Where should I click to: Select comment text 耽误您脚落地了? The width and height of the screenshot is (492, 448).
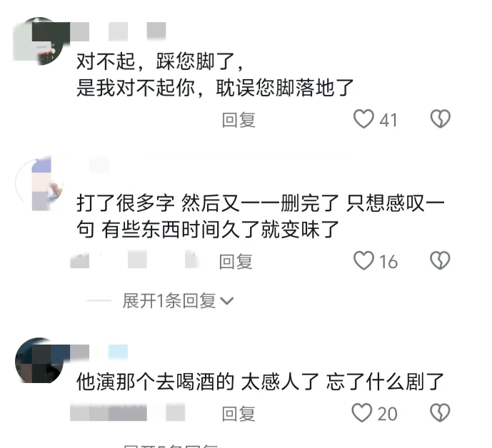click(285, 88)
